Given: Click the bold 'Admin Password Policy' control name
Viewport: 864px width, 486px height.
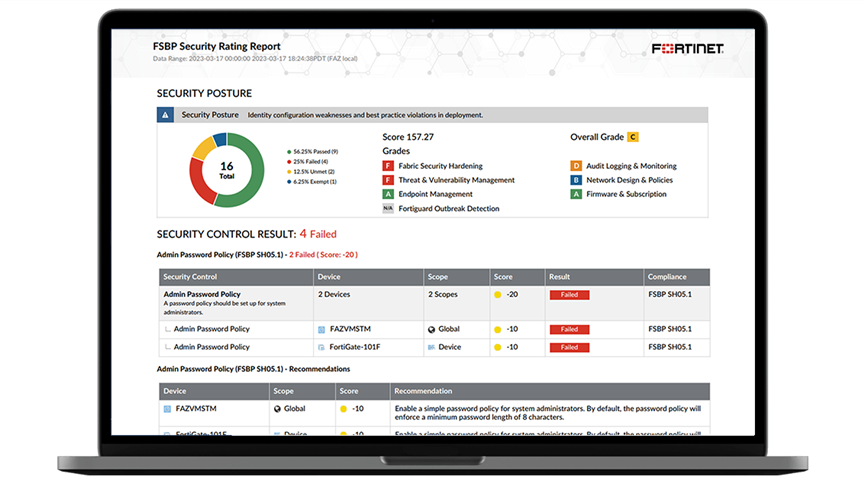Looking at the screenshot, I should tap(202, 295).
